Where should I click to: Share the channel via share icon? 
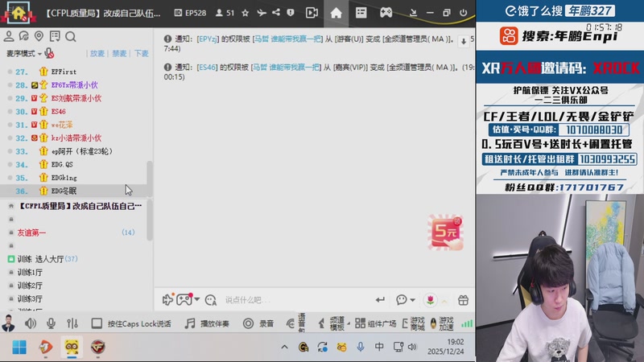tap(276, 13)
